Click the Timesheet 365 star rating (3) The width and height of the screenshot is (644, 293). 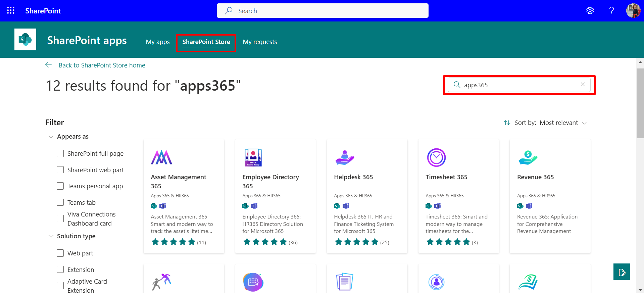(452, 242)
